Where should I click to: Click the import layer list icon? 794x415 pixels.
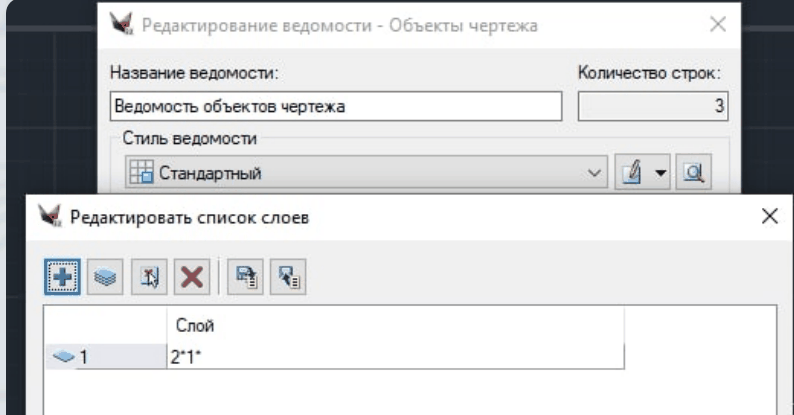pyautogui.click(x=286, y=275)
